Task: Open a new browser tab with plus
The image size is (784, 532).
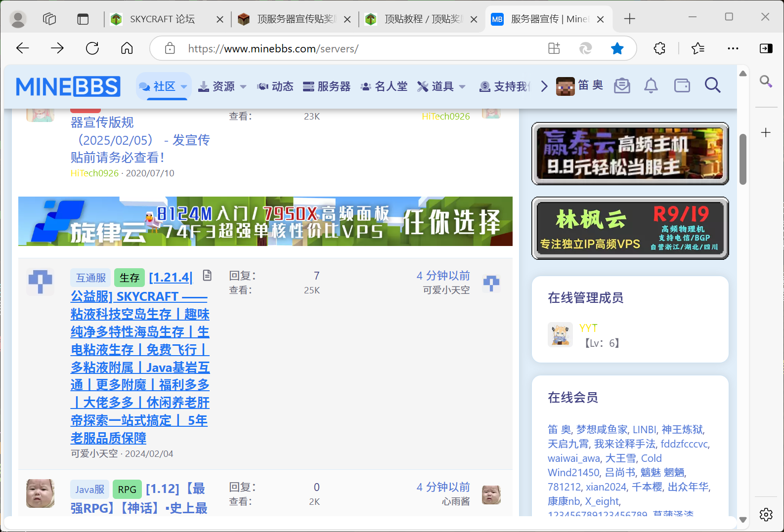Action: tap(629, 19)
